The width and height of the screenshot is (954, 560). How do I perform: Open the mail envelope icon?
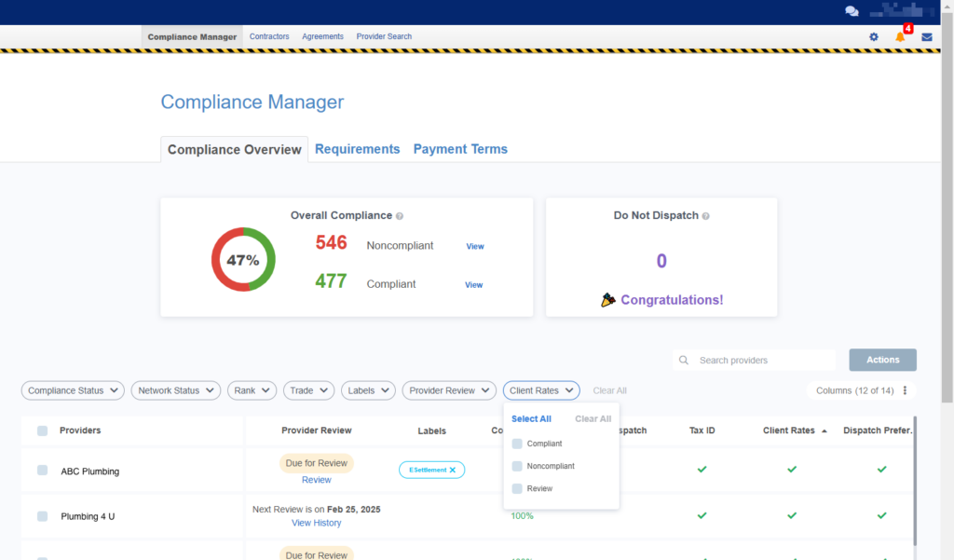point(927,37)
